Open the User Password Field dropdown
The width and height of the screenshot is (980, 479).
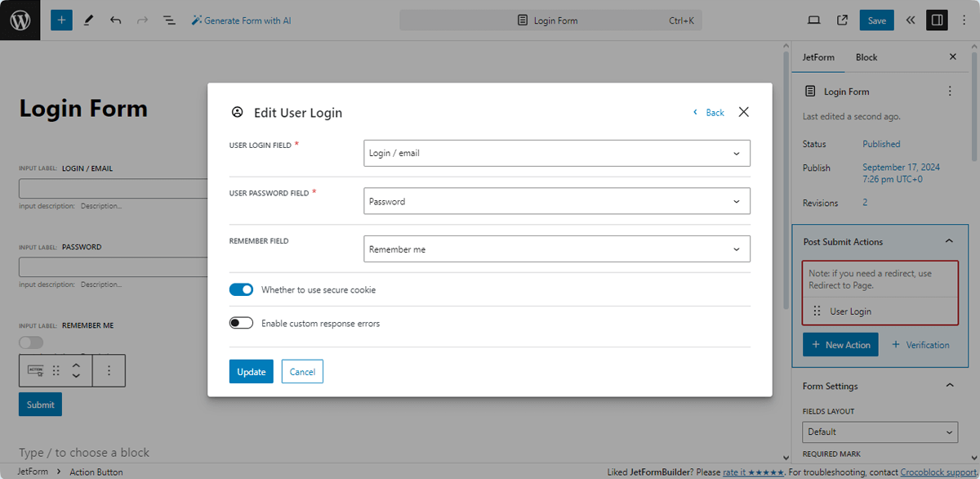[x=556, y=200]
